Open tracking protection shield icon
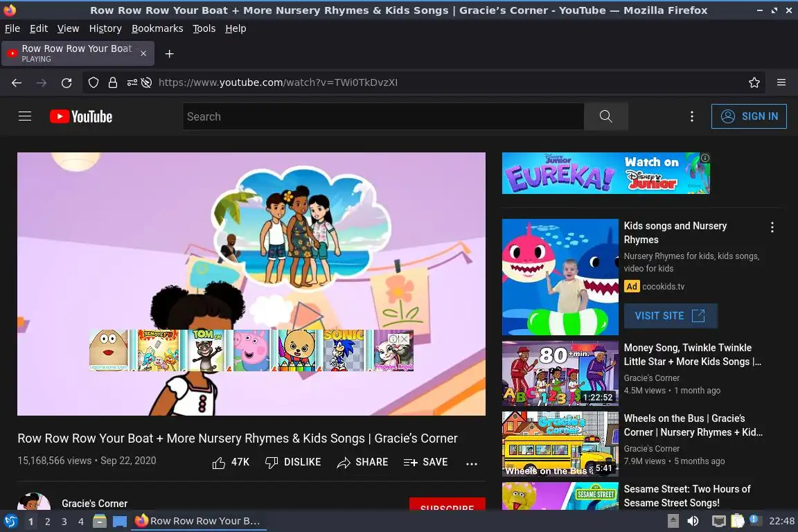 point(93,82)
